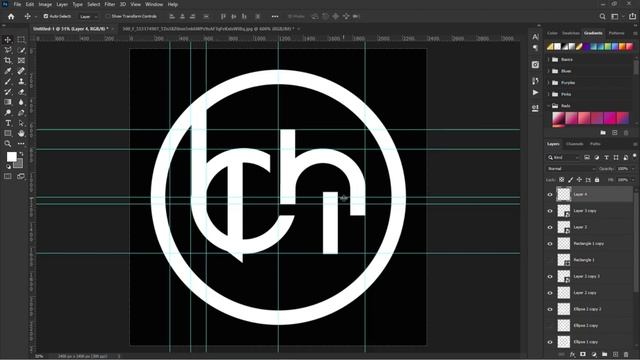Screen dimensions: 640x360
Task: Add a layer style with fx icon
Action: [x=572, y=355]
